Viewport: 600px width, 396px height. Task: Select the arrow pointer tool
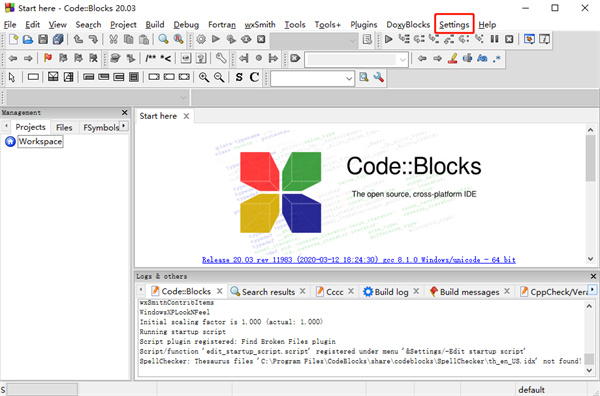point(12,77)
